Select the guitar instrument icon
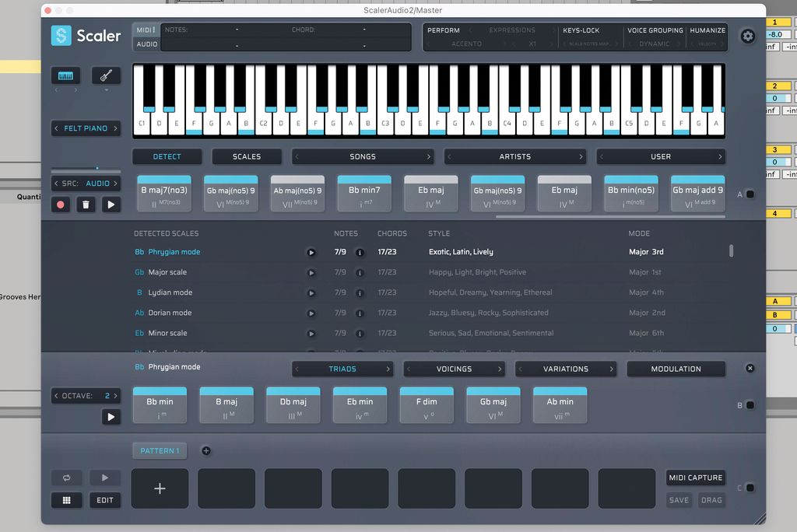Image resolution: width=797 pixels, height=532 pixels. (106, 75)
